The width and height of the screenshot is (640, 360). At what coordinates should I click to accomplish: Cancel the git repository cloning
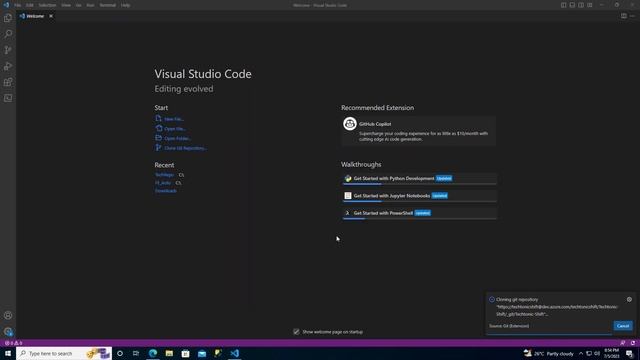[x=623, y=326]
